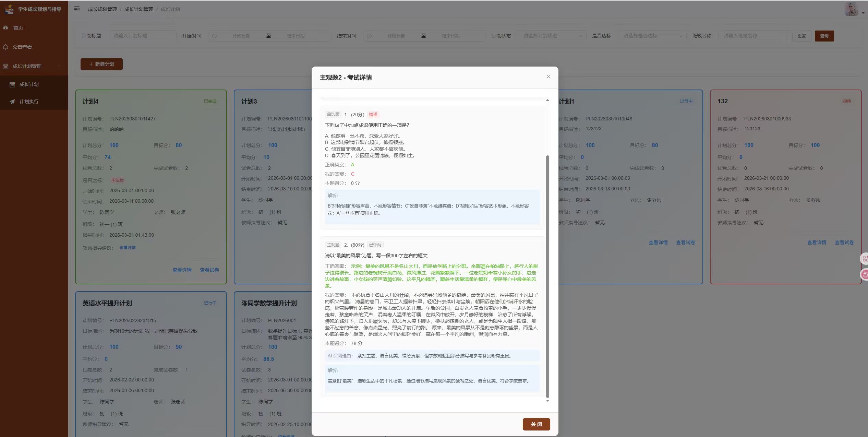Open 查看试卷 on the 132 card
The image size is (868, 437).
pyautogui.click(x=844, y=243)
